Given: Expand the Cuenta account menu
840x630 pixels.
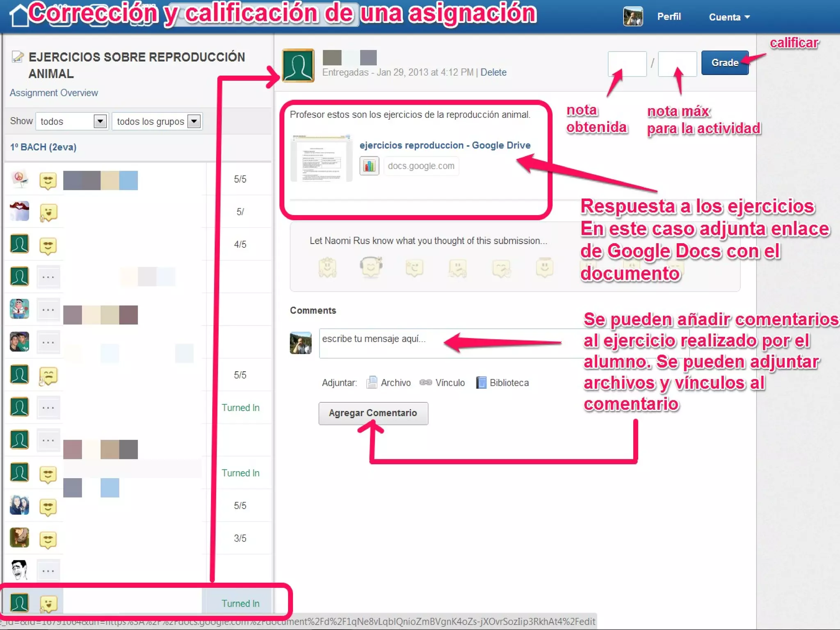Looking at the screenshot, I should 729,17.
